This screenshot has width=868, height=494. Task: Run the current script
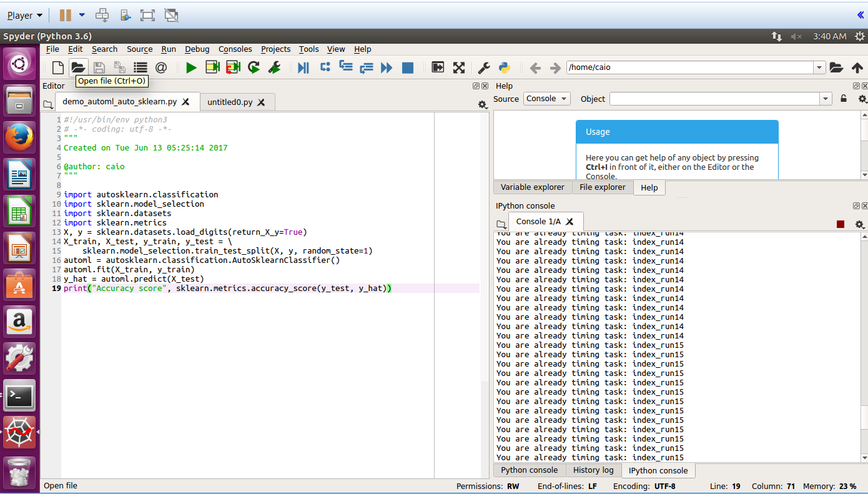[x=192, y=67]
